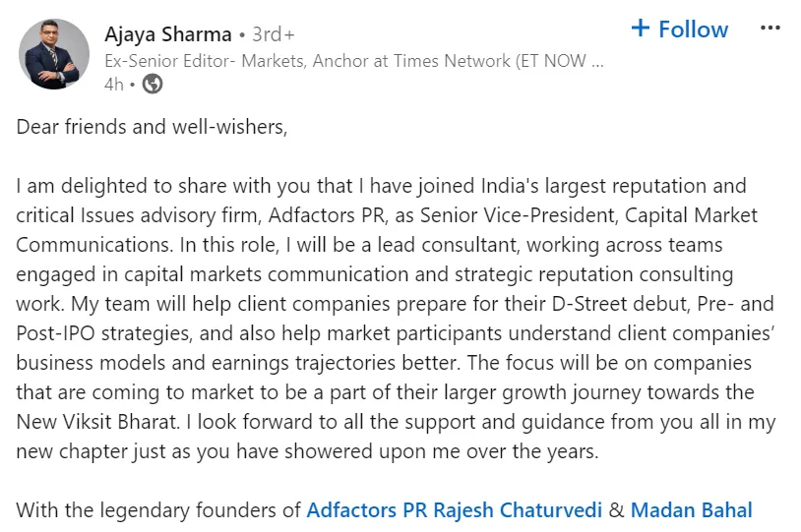Viewport: 801px width, 532px height.
Task: Click the ampersand between founder names
Action: 617,510
